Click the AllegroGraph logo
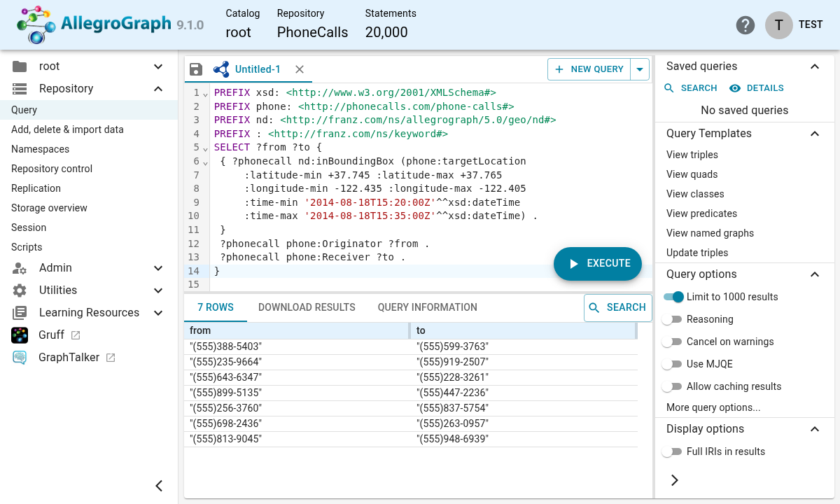The width and height of the screenshot is (840, 504). (94, 25)
